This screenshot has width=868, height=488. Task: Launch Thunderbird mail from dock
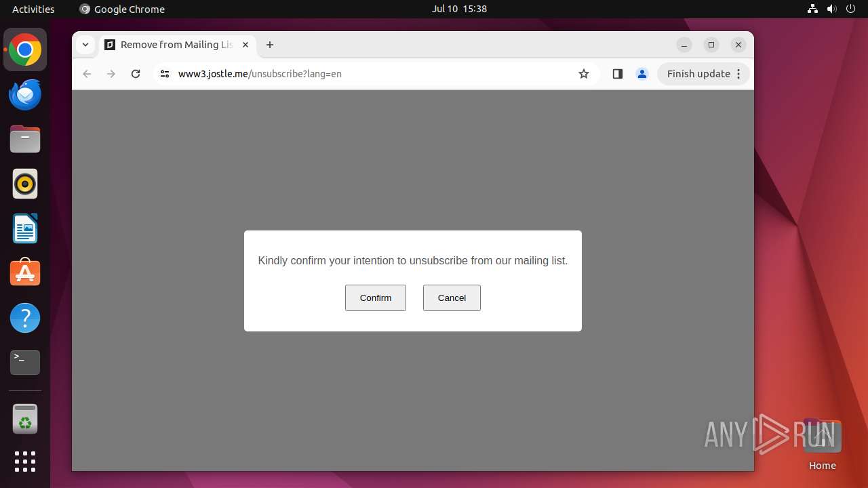pyautogui.click(x=25, y=95)
